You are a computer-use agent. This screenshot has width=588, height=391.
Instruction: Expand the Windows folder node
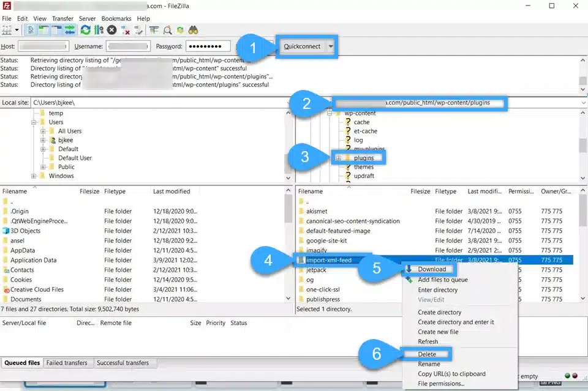click(34, 176)
